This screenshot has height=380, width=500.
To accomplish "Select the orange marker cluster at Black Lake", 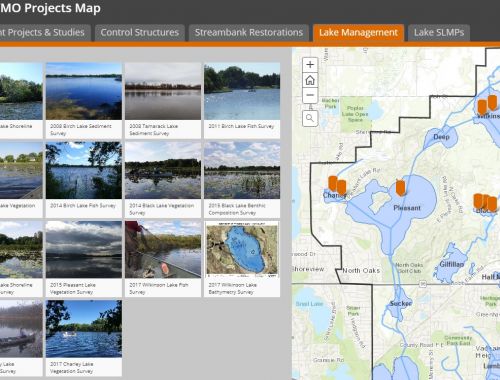I will (x=485, y=202).
